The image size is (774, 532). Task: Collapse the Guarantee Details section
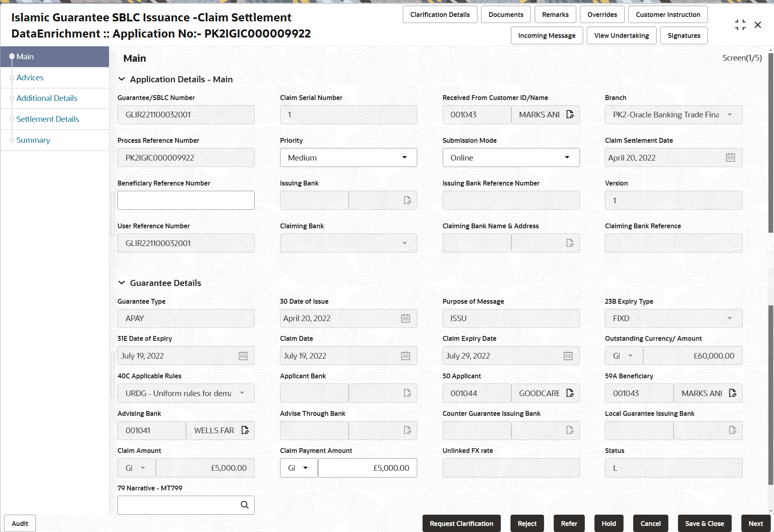[121, 283]
